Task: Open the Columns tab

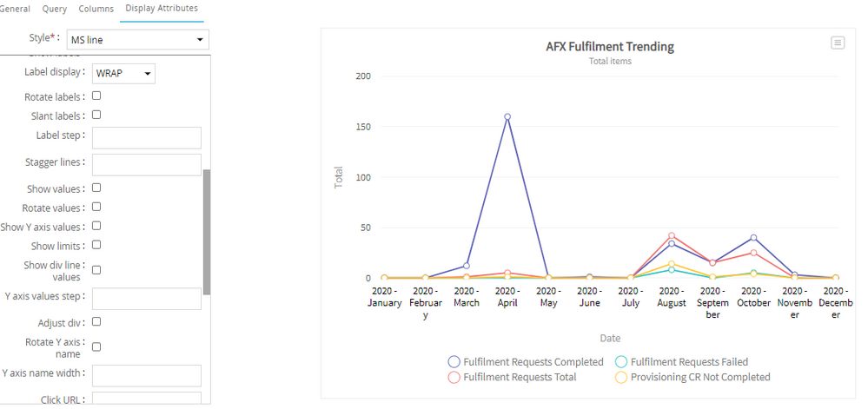Action: (x=96, y=9)
